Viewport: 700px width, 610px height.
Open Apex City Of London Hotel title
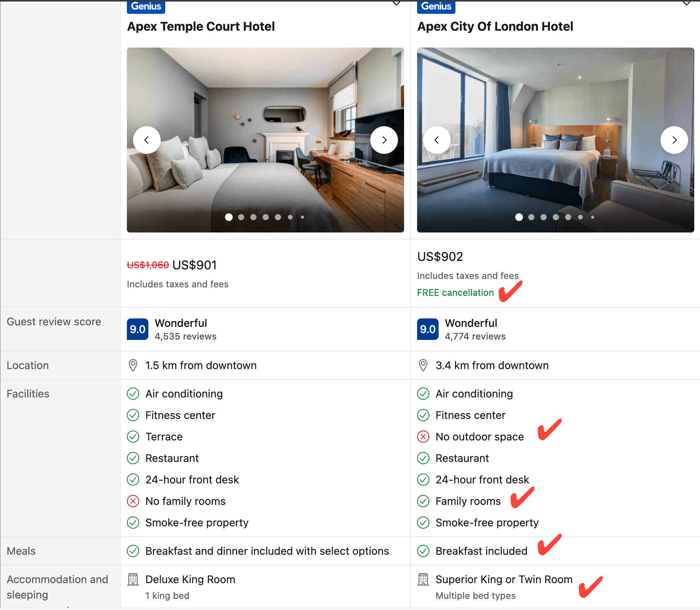click(495, 26)
